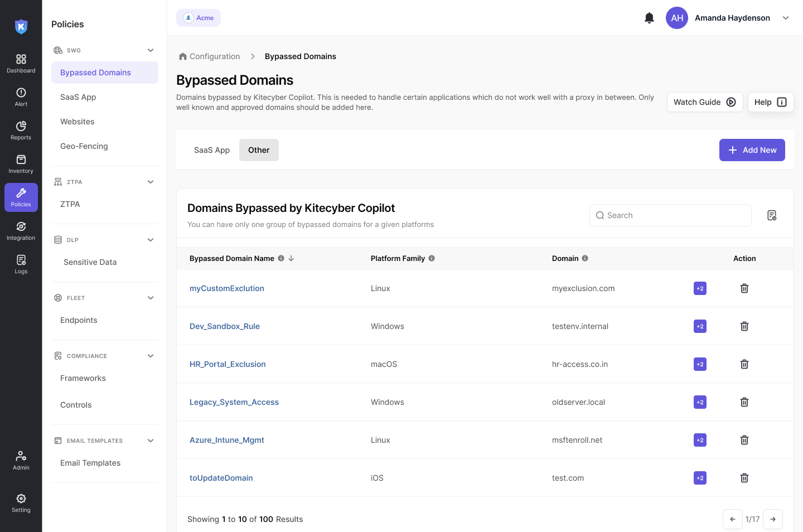The image size is (803, 532).
Task: Open the Integration section
Action: coord(21,231)
